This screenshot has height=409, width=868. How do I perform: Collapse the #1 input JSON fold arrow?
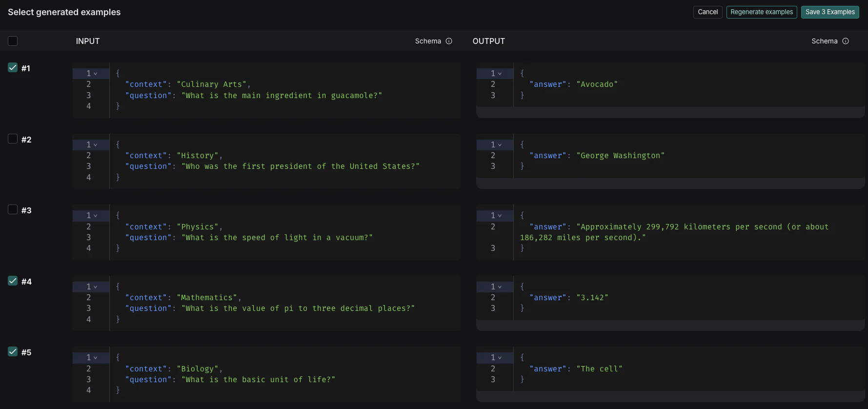click(x=96, y=74)
